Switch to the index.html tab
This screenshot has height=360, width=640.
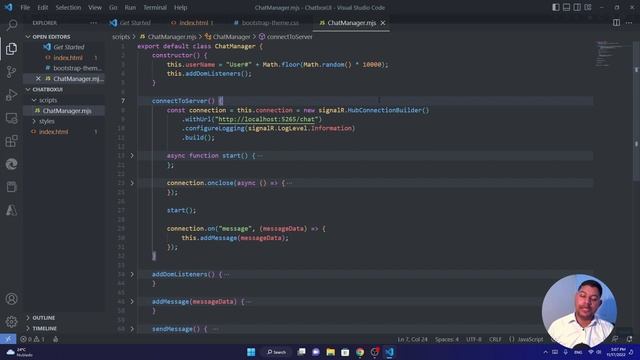tap(193, 23)
